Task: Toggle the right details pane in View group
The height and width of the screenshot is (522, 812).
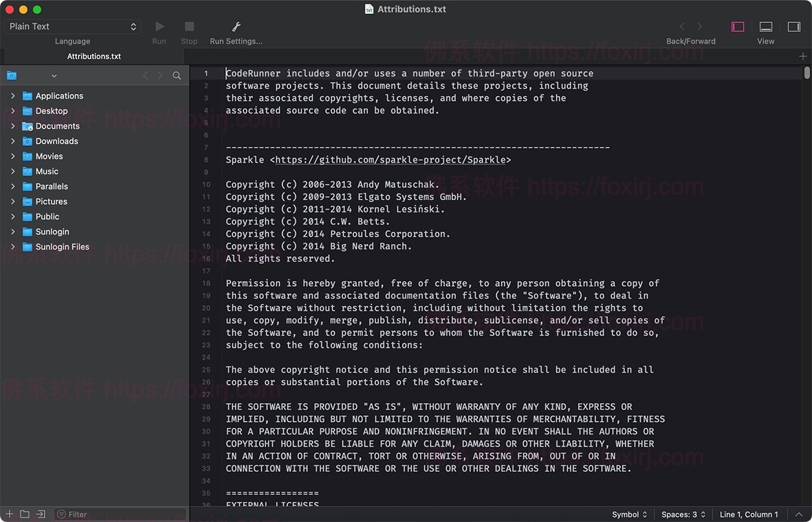Action: [793, 27]
